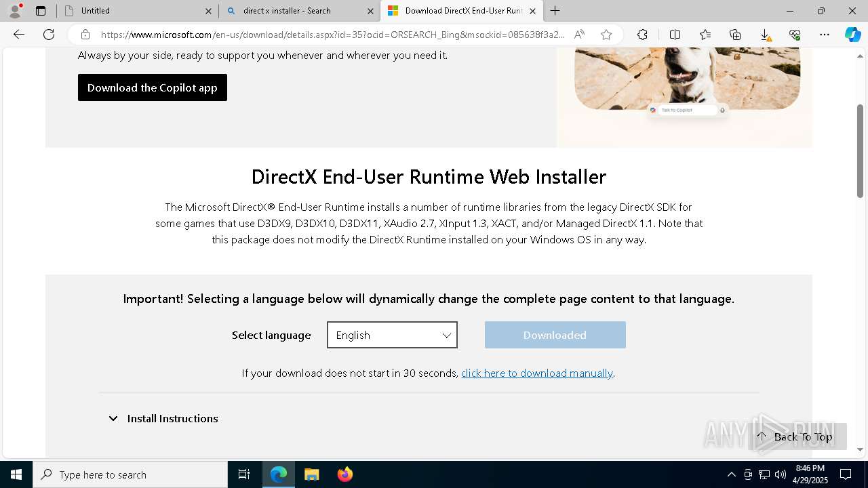Open File Explorer from the taskbar
The width and height of the screenshot is (868, 488).
(x=311, y=474)
